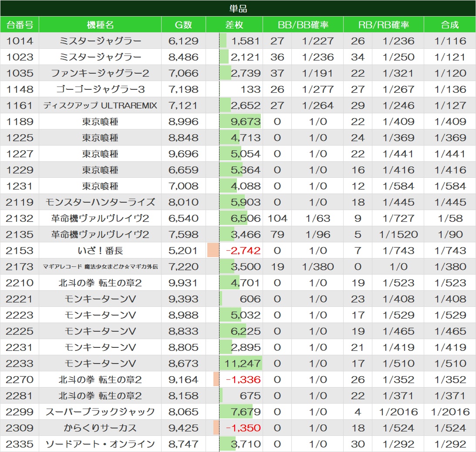This screenshot has height=452, width=476.
Task: Click the 1/380 BB probability cell in row 2173
Action: [317, 267]
